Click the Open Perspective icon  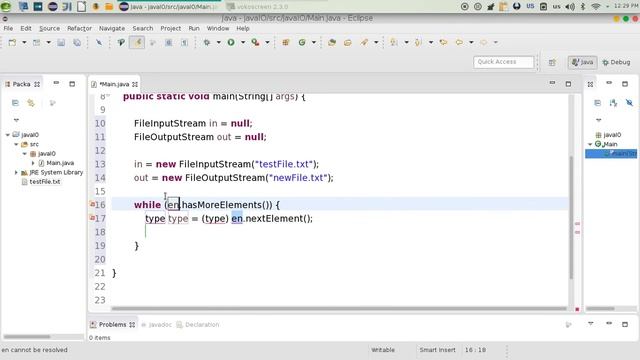pyautogui.click(x=552, y=62)
